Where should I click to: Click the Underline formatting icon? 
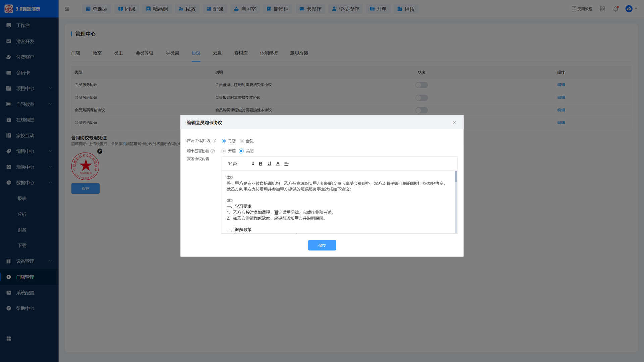click(269, 164)
